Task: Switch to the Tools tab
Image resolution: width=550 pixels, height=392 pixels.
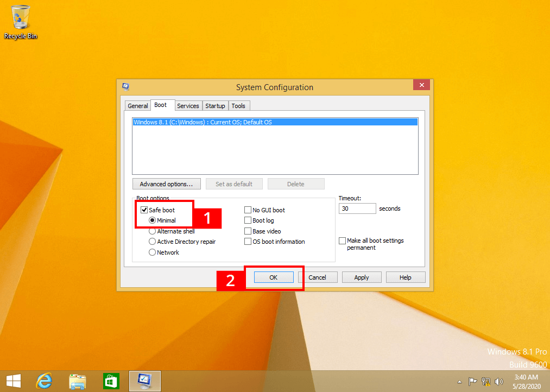Action: (x=238, y=106)
